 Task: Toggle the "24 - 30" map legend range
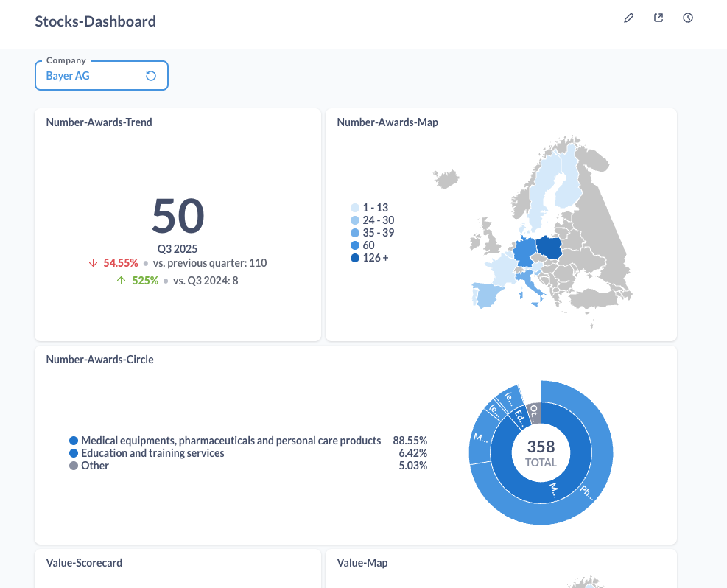coord(356,220)
